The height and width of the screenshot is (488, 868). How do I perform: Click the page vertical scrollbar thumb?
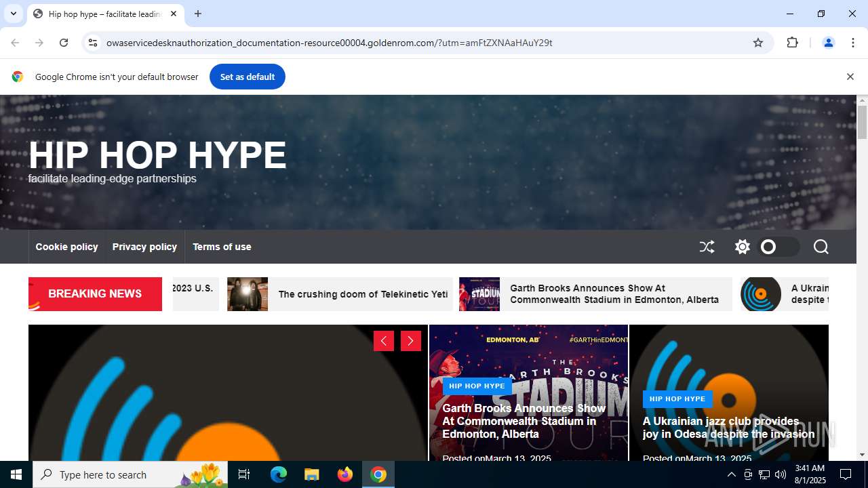(x=862, y=122)
